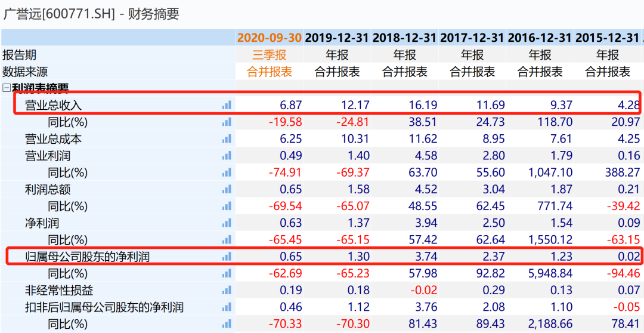Select the 扣非后归属母公司股东的净利润 row label
The height and width of the screenshot is (333, 644).
pyautogui.click(x=104, y=307)
